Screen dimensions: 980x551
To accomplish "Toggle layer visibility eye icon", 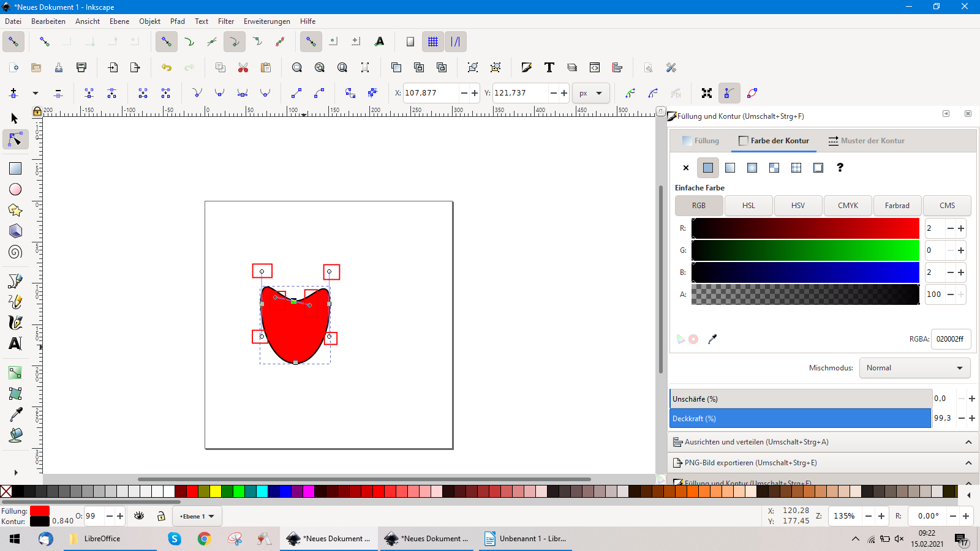I will 139,516.
